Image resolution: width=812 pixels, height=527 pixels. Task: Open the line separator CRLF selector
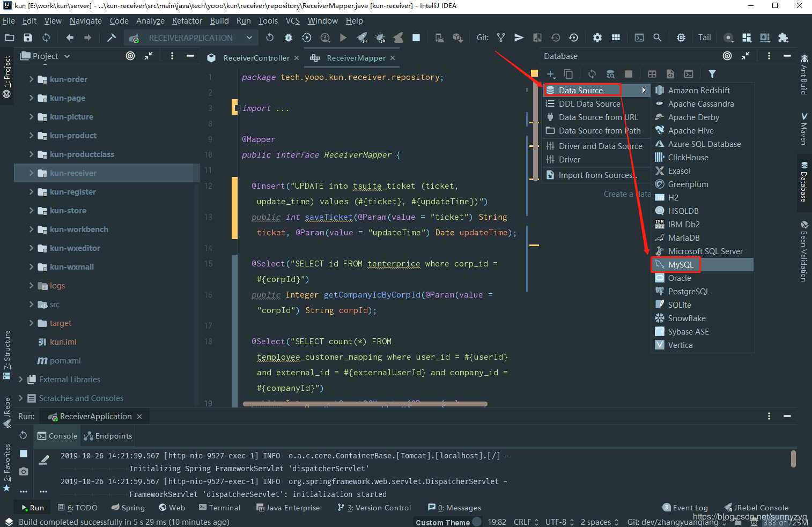click(x=526, y=522)
